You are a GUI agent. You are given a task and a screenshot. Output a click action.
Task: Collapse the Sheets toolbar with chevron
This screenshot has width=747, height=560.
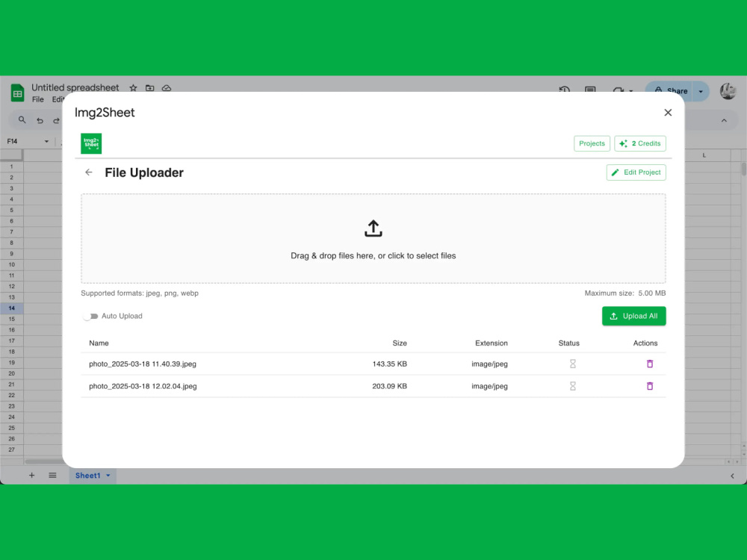coord(724,120)
